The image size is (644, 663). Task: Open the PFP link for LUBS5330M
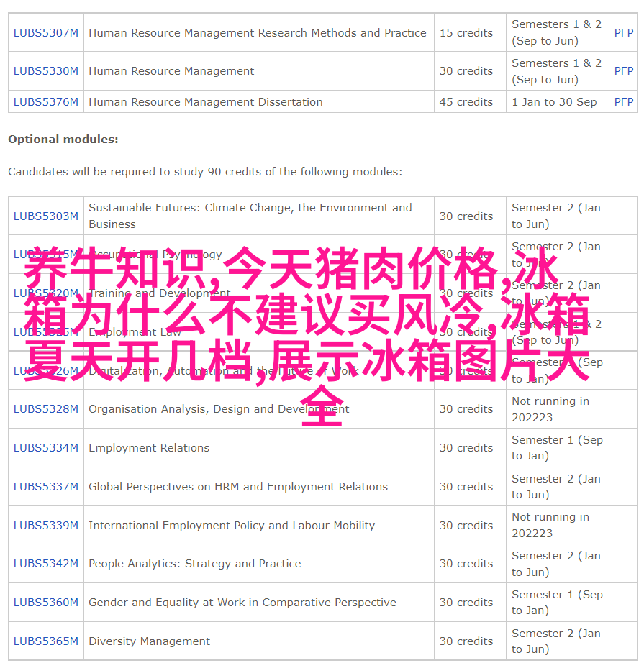pos(624,71)
